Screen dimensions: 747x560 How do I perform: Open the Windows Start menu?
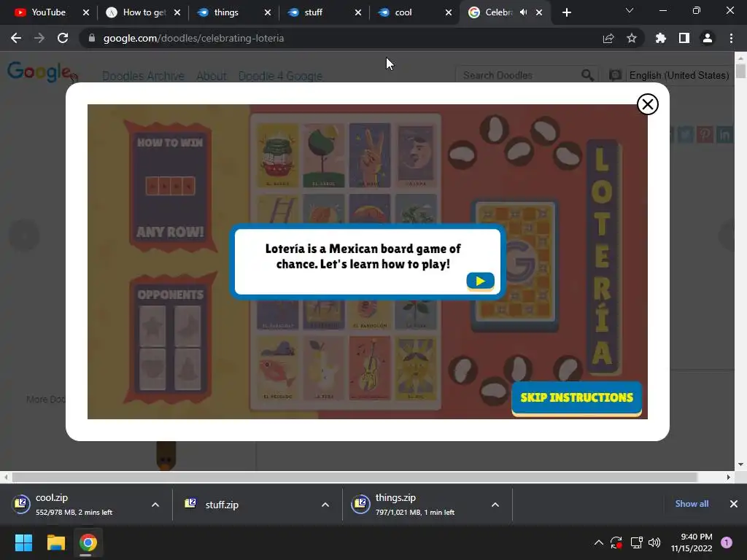(x=23, y=542)
